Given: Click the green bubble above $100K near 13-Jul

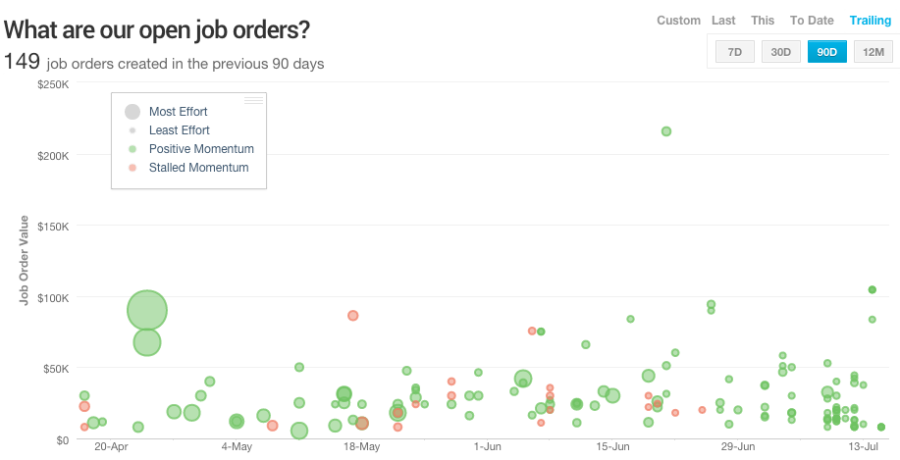Looking at the screenshot, I should coord(872,289).
